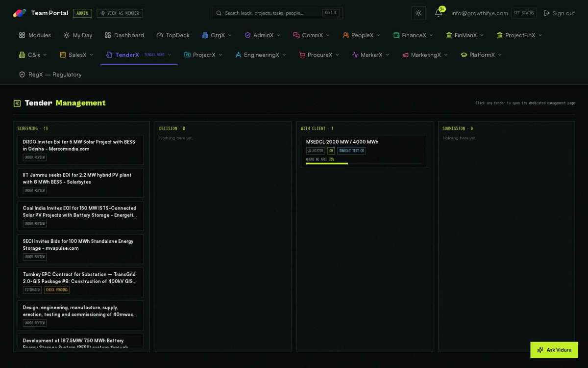The height and width of the screenshot is (368, 588).
Task: Open notifications bell icon
Action: click(439, 13)
